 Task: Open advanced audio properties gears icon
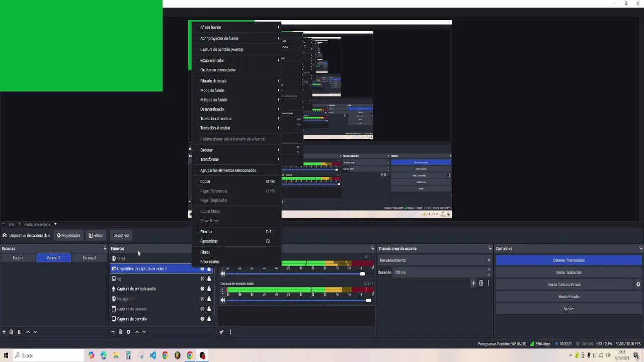(x=222, y=332)
